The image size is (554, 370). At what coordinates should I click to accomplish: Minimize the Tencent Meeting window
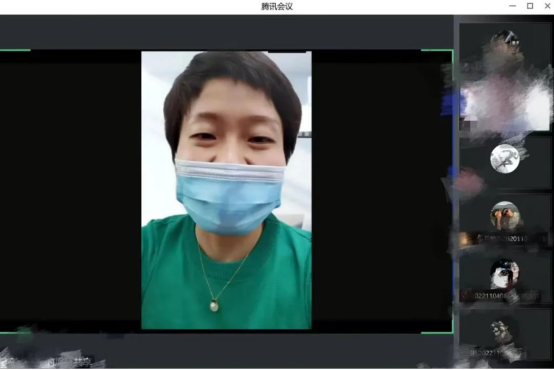[512, 6]
